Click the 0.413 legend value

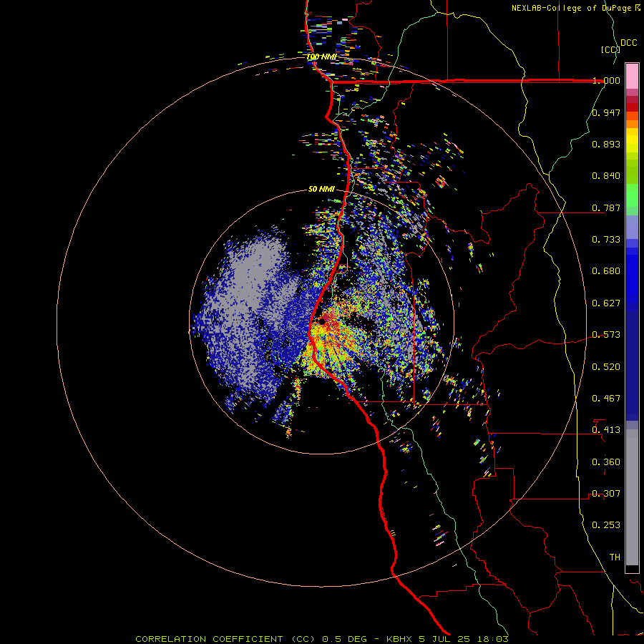pos(606,430)
